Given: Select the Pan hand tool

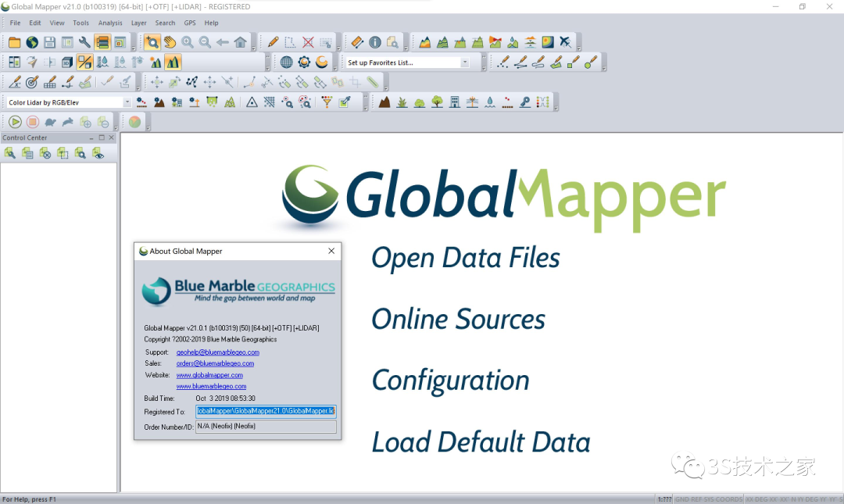Looking at the screenshot, I should click(169, 42).
